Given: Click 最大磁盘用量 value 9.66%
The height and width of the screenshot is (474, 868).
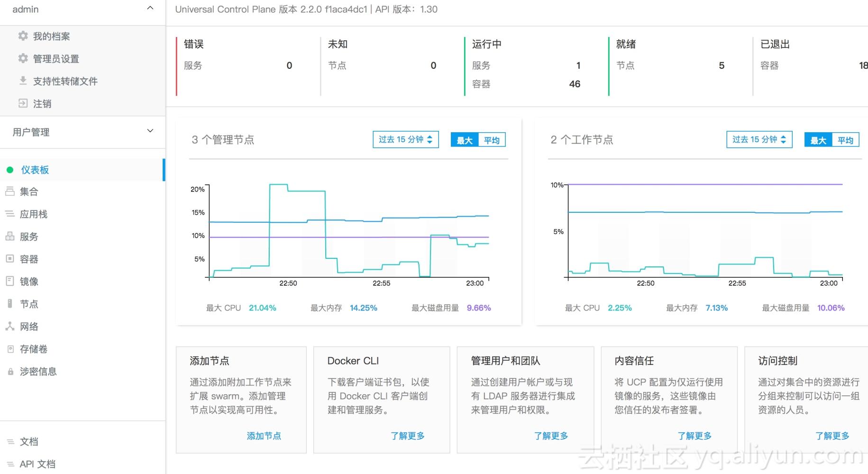Looking at the screenshot, I should pyautogui.click(x=479, y=308).
